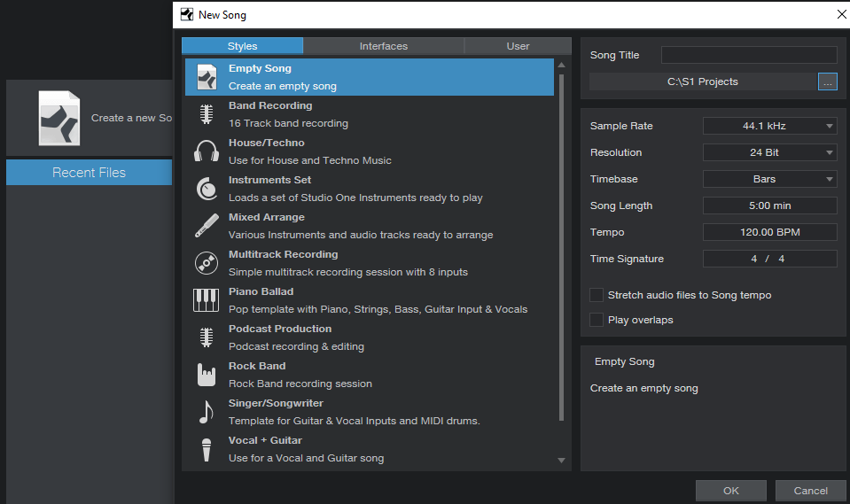850x504 pixels.
Task: Switch to the User tab
Action: 518,46
